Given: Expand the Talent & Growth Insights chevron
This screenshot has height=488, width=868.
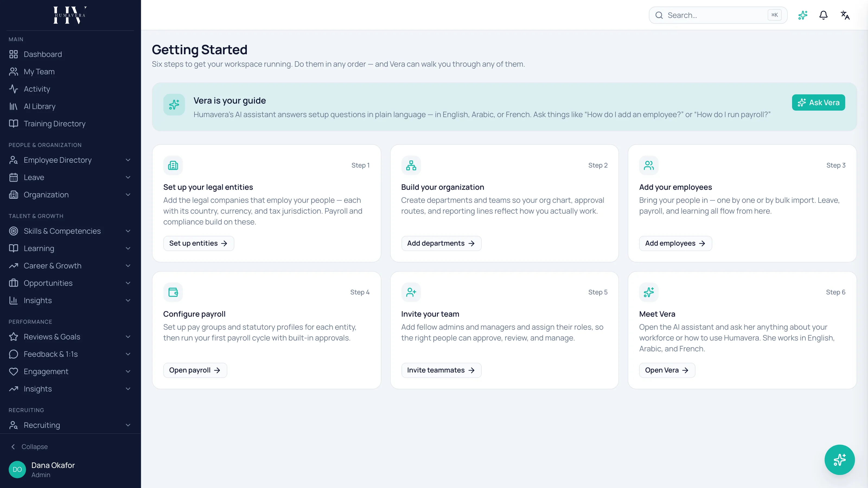Looking at the screenshot, I should tap(128, 300).
